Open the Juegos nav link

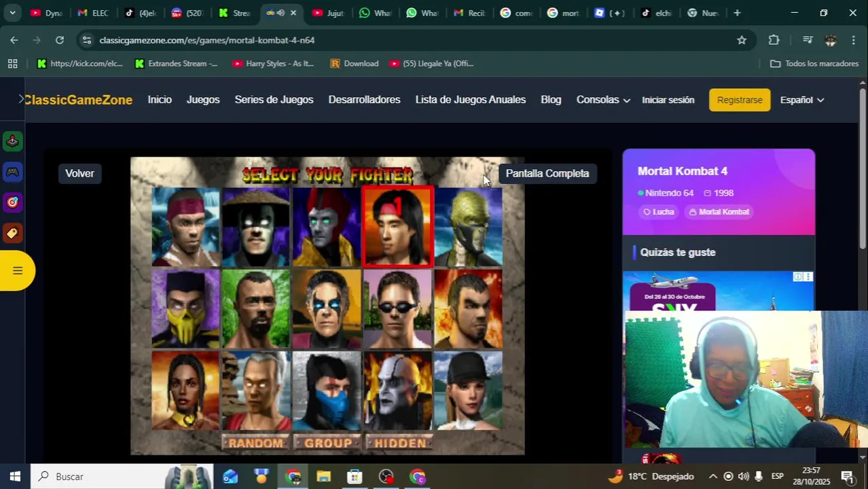(x=203, y=100)
